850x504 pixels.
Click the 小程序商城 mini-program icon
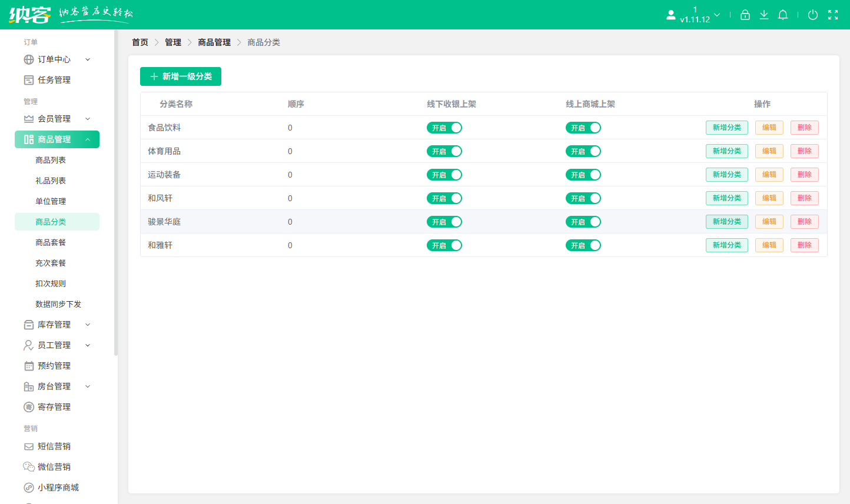point(28,487)
